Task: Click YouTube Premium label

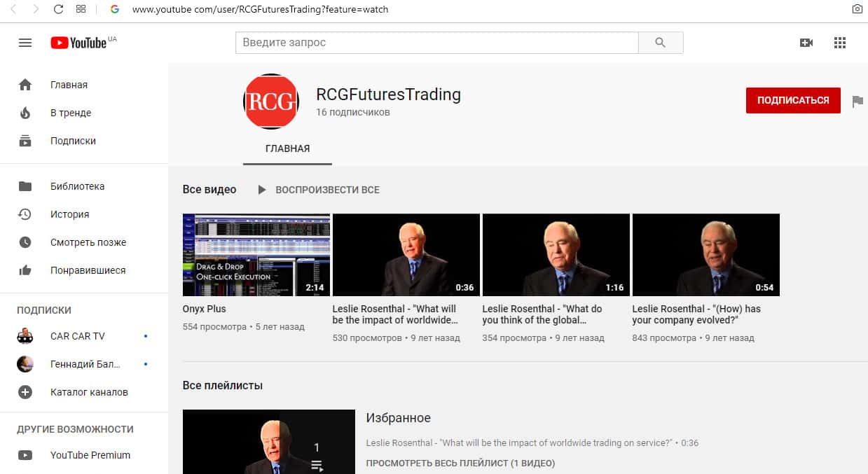Action: [90, 455]
